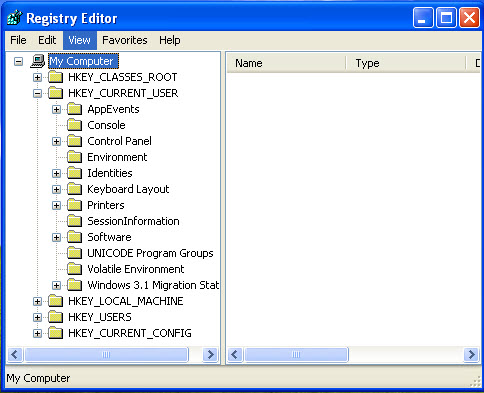Viewport: 484px width, 393px height.
Task: Collapse HKEY_CURRENT_USER with its minus box
Action: (37, 93)
